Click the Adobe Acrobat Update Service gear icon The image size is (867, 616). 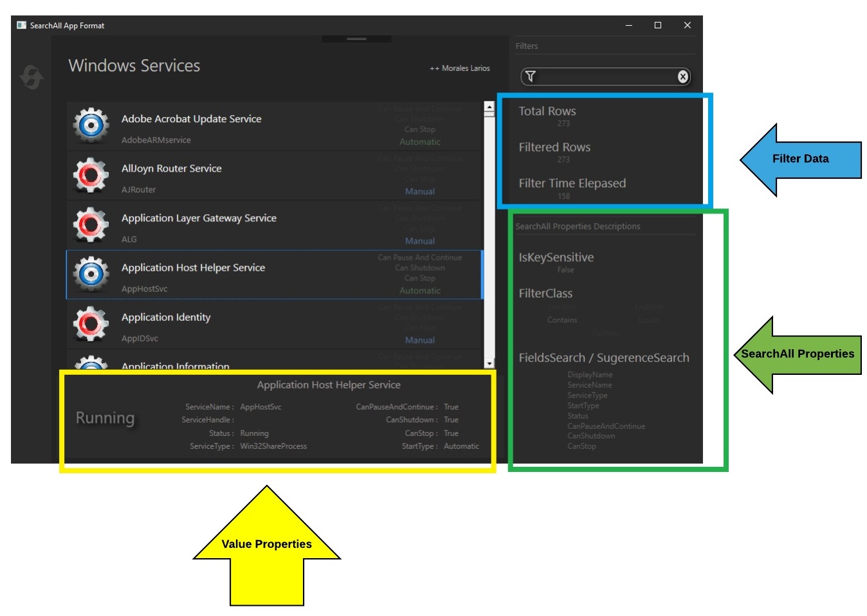click(91, 125)
